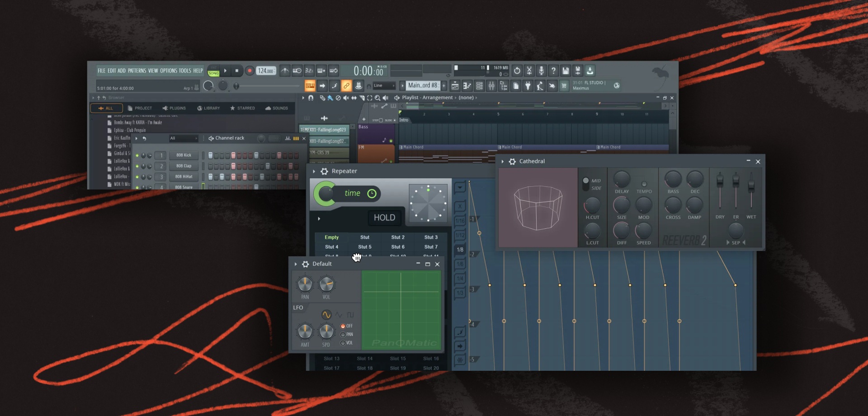Click the microphone icon in the top toolbar
This screenshot has height=416, width=868.
[542, 71]
